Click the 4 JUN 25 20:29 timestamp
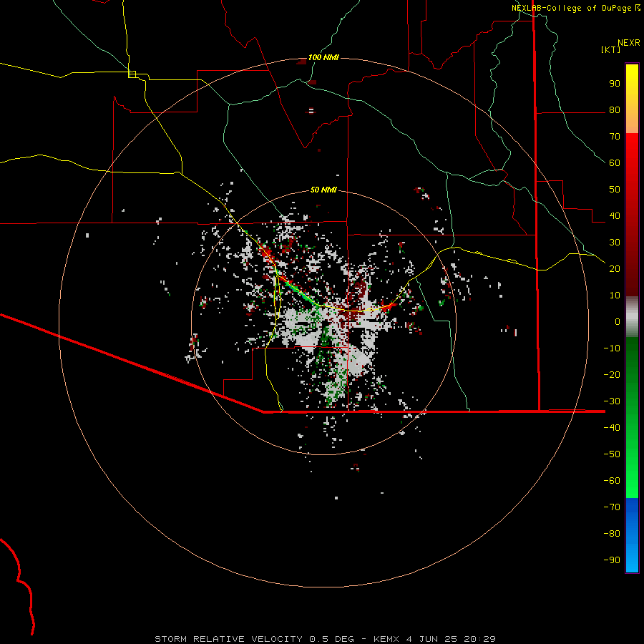Viewport: 644px width, 644px height. 451,639
